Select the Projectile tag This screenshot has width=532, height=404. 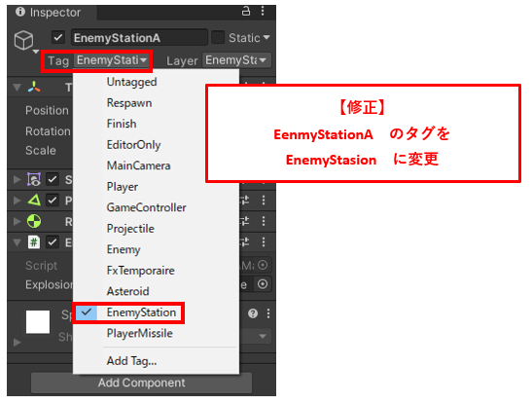tap(156, 229)
